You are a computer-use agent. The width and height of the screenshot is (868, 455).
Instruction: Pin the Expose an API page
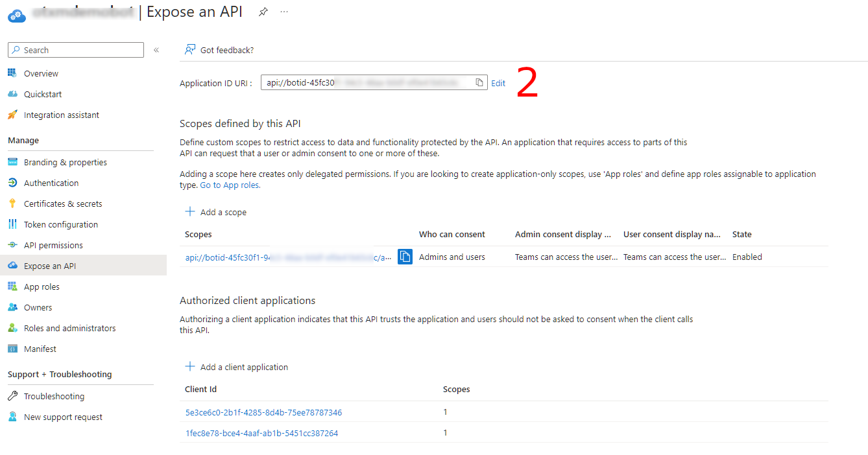263,12
